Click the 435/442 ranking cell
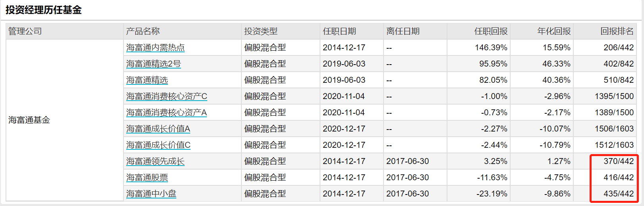 [x=619, y=194]
